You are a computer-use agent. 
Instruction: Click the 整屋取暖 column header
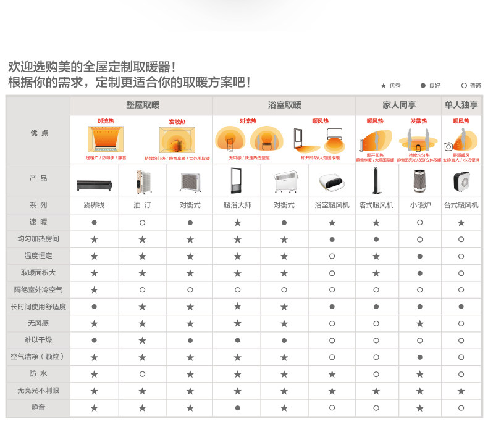tap(143, 105)
